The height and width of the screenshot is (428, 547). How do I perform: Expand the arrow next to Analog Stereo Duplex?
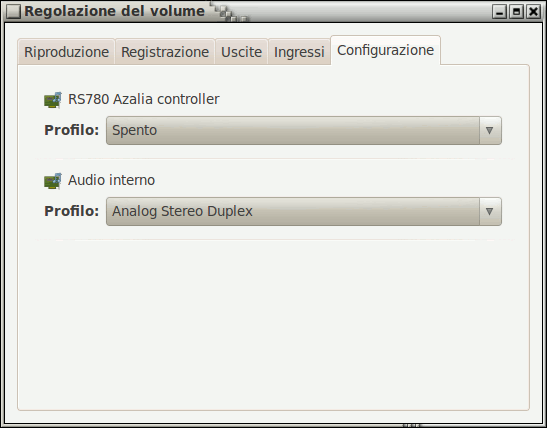tap(489, 211)
